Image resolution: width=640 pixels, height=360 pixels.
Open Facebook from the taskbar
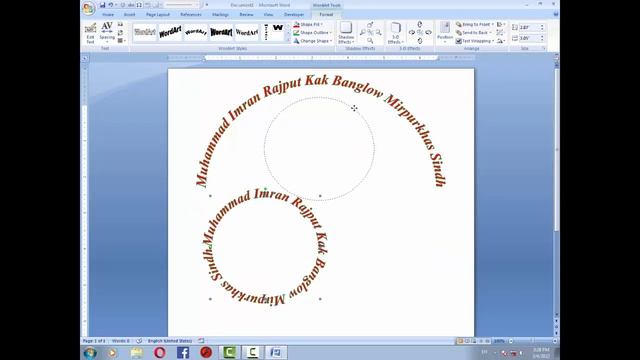point(183,353)
